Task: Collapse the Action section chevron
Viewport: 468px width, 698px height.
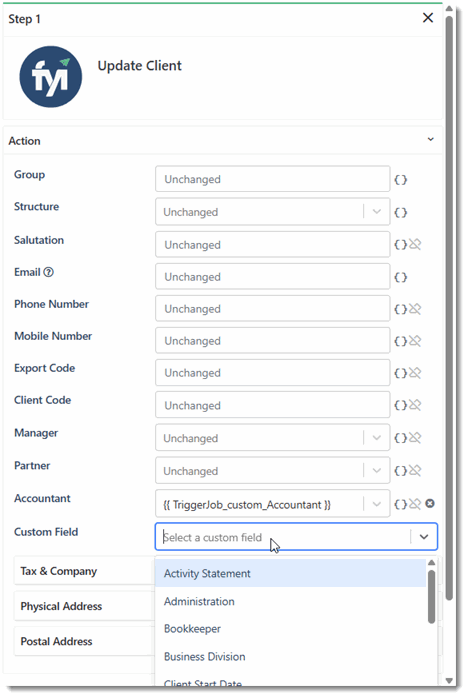Action: (431, 139)
